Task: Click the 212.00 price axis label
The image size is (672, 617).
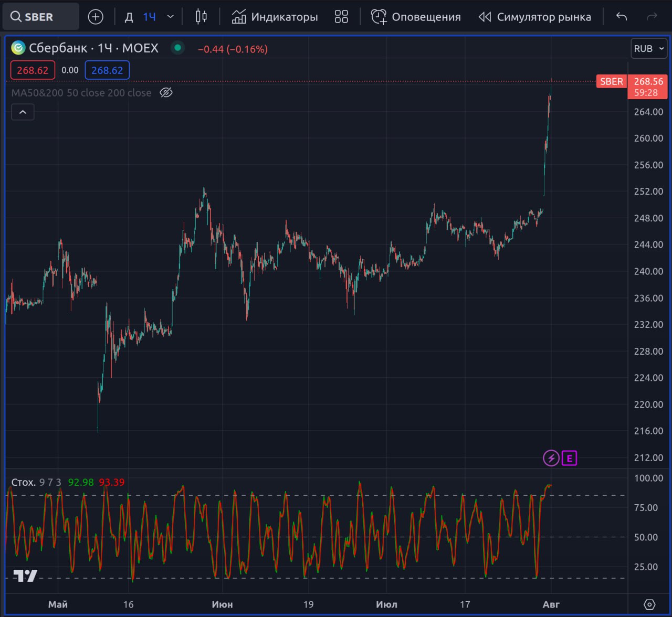Action: pyautogui.click(x=648, y=458)
